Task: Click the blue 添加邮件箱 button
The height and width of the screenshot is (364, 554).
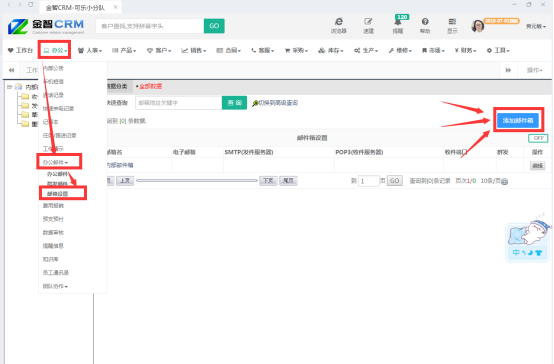Action: (x=518, y=121)
